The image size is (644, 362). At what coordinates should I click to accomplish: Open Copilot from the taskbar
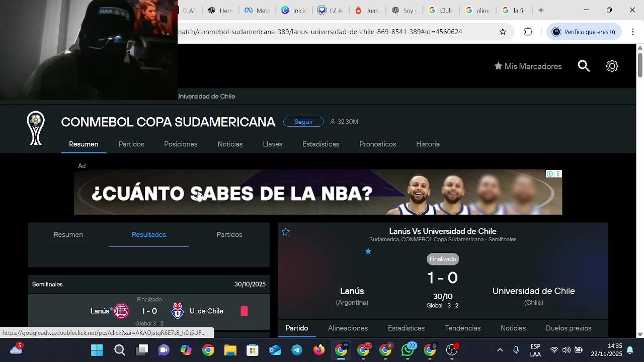[186, 350]
